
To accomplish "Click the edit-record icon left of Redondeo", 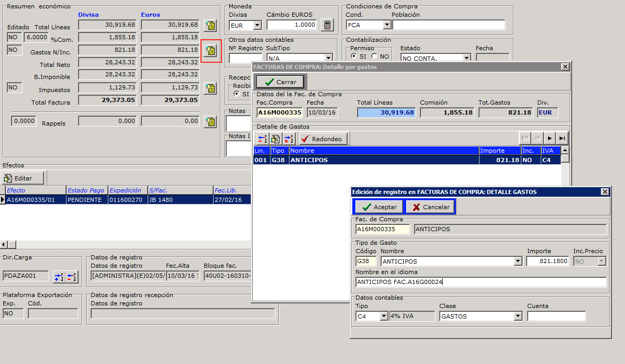I will [275, 139].
